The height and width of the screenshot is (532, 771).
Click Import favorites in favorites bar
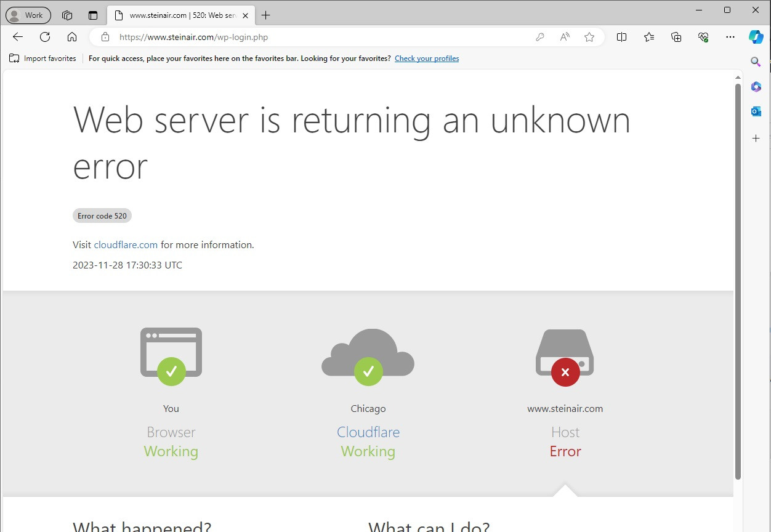(x=43, y=58)
